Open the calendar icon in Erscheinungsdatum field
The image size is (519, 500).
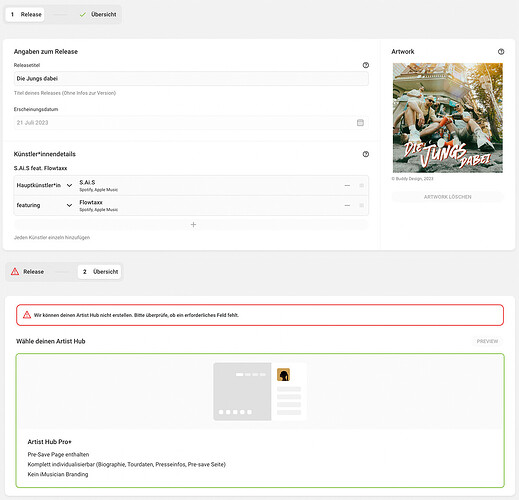pos(360,123)
